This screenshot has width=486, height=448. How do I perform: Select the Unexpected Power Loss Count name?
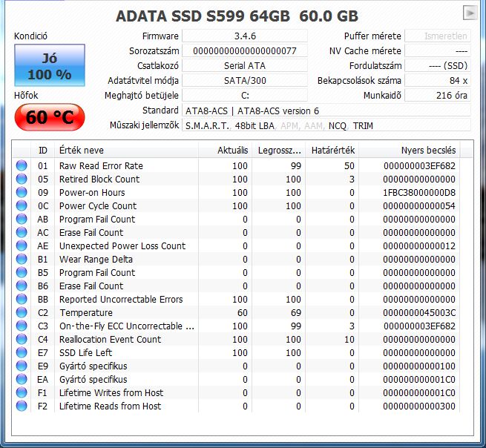pyautogui.click(x=122, y=246)
